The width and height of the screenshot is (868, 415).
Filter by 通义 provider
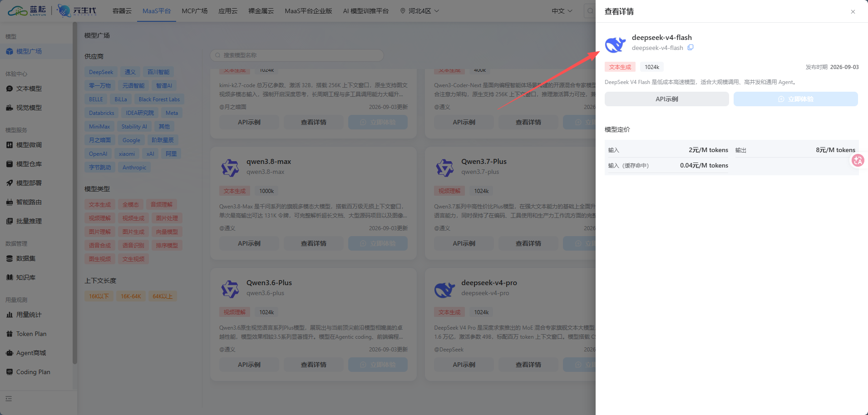(130, 72)
